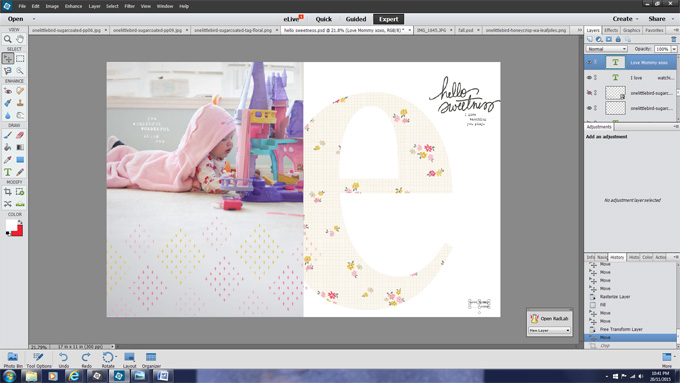Lock all pixels of the layer
The image size is (680, 383).
click(618, 39)
